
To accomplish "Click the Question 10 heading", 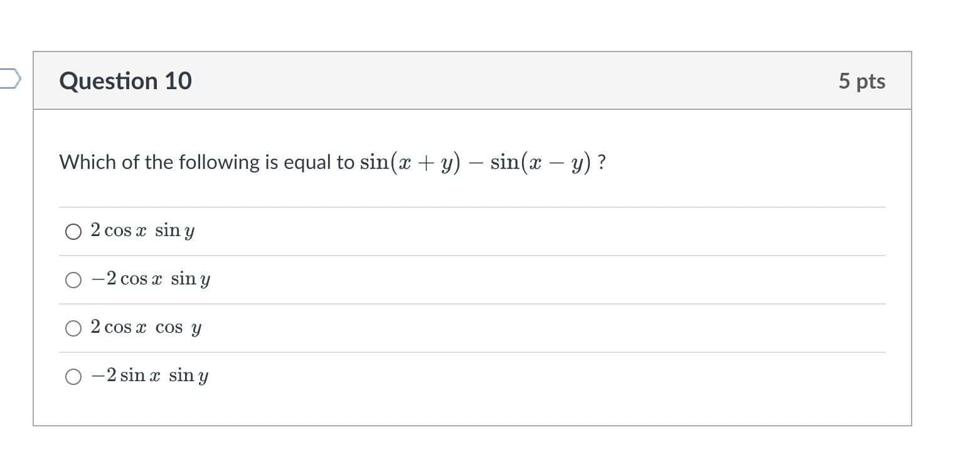I will (x=125, y=81).
